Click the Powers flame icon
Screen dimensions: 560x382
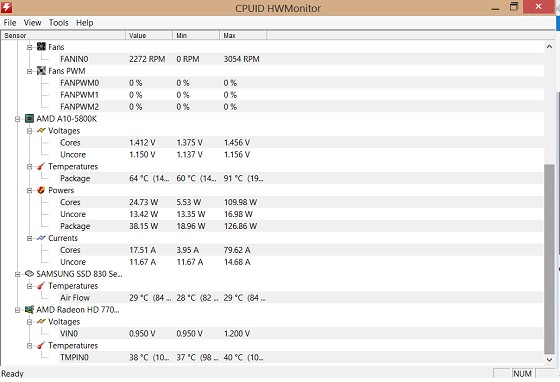tap(41, 190)
